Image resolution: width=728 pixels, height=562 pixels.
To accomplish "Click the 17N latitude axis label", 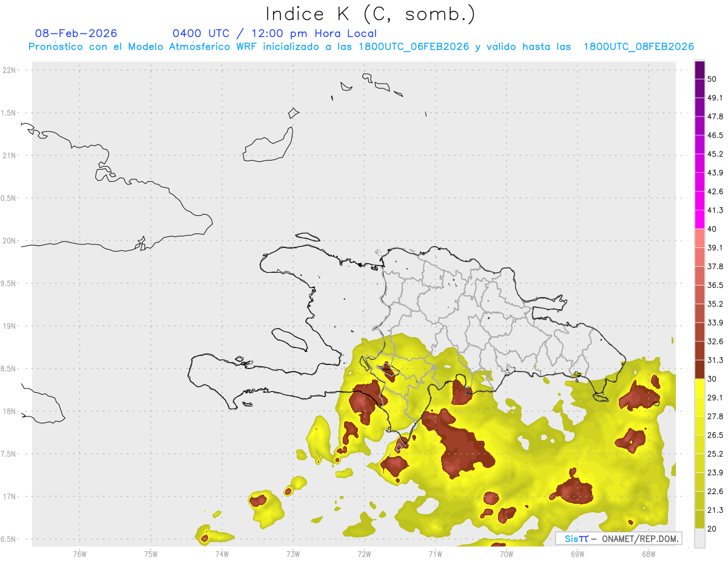I will [10, 497].
